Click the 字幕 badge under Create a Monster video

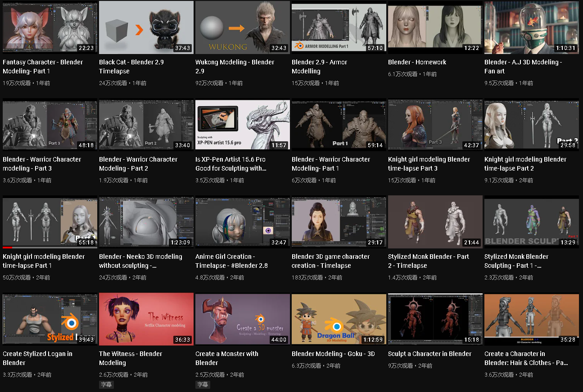tap(203, 385)
